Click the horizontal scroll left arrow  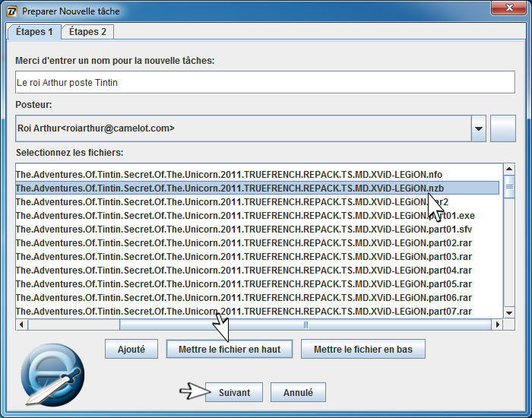point(22,325)
